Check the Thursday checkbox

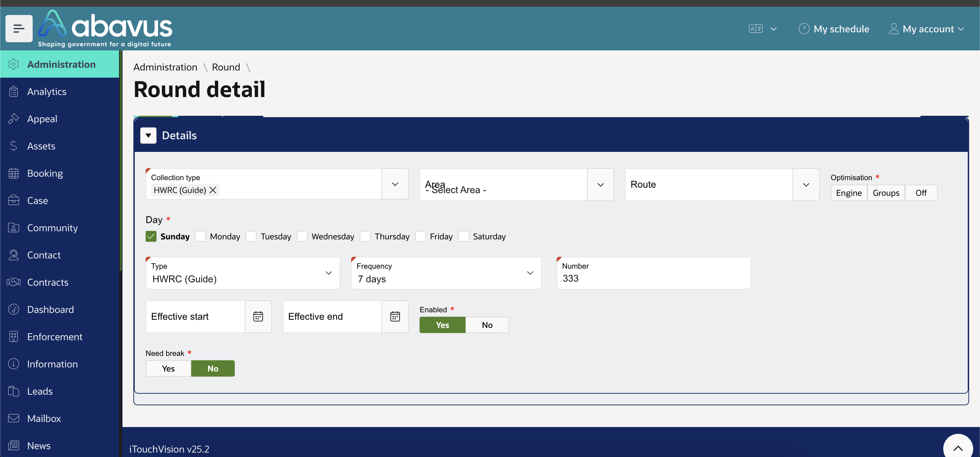tap(365, 236)
